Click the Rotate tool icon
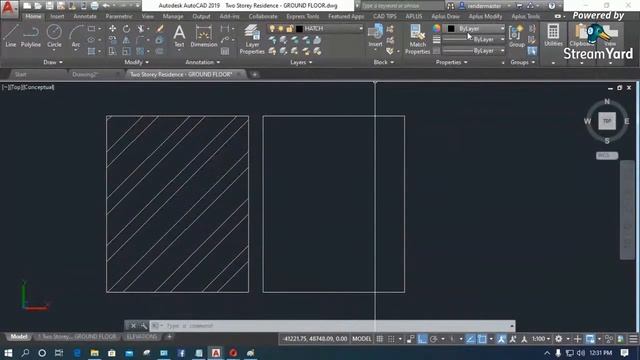The image size is (640, 360). pyautogui.click(x=126, y=29)
